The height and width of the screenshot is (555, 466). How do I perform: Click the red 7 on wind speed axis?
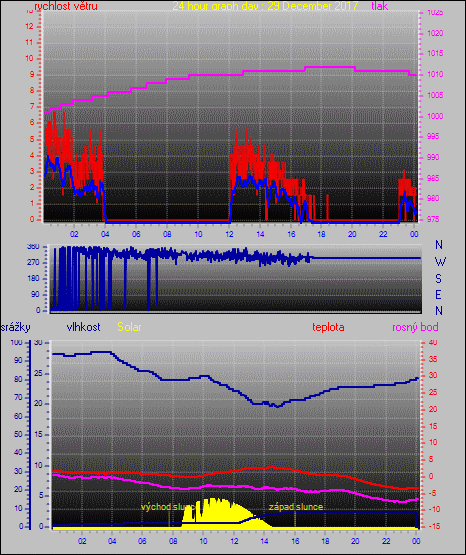tap(31, 106)
